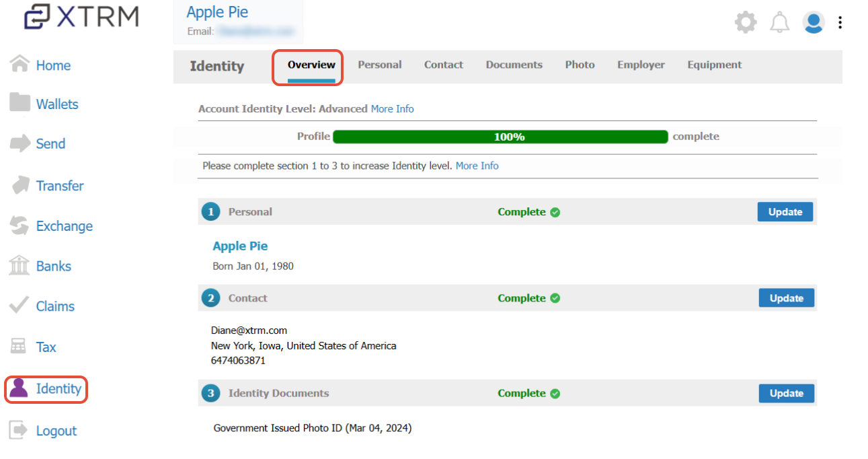Click the Exchange arrows icon
Screen dimensions: 868x459
pos(19,225)
